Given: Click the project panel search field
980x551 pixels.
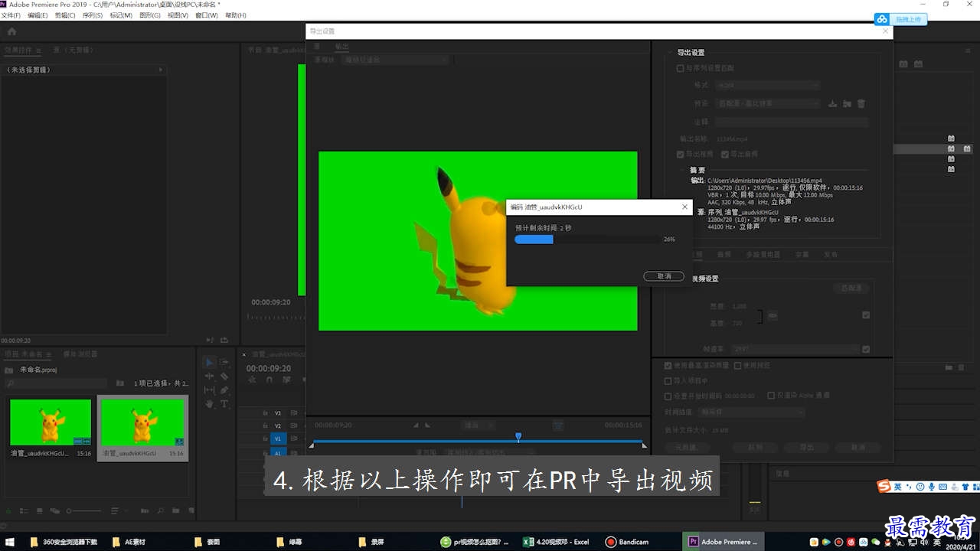Looking at the screenshot, I should click(x=56, y=383).
